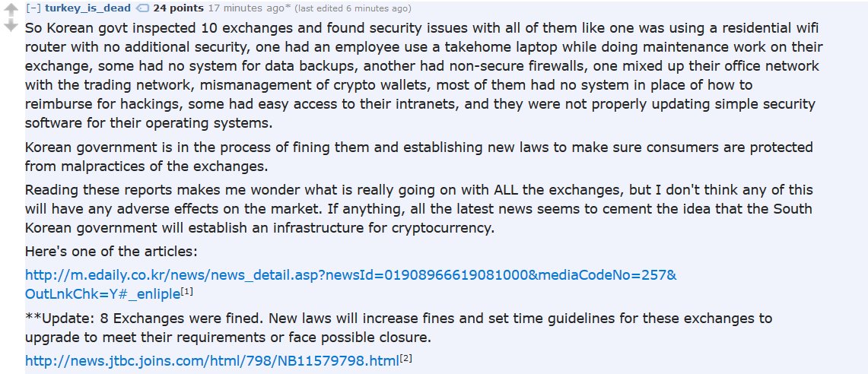Screen dimensions: 868x374
Task: Click the asterisk edit marker after 'ago'
Action: coord(288,8)
